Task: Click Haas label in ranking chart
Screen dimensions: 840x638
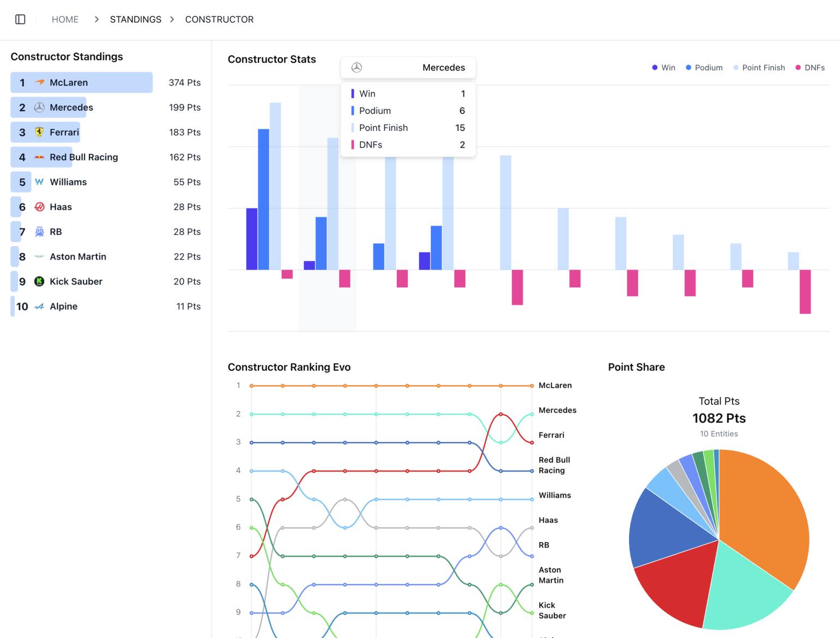Action: click(548, 520)
